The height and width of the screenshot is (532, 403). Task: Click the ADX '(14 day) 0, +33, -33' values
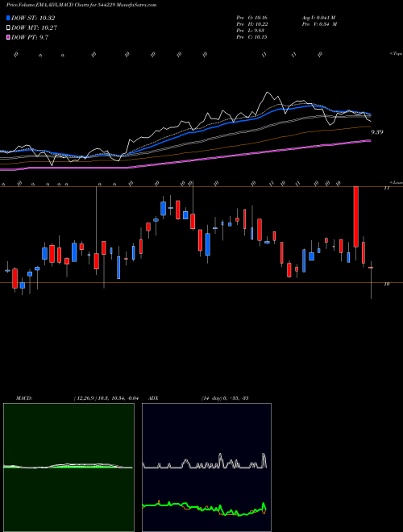pyautogui.click(x=225, y=398)
